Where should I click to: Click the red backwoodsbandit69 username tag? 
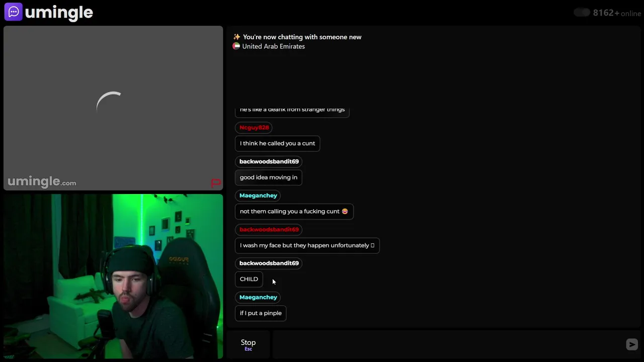pyautogui.click(x=269, y=229)
